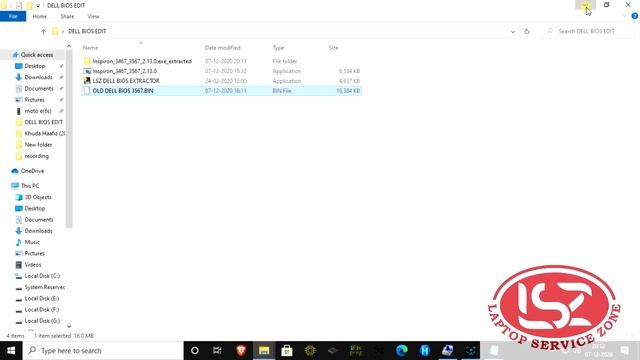640x360 pixels.
Task: Sort by Date modified column
Action: [222, 48]
